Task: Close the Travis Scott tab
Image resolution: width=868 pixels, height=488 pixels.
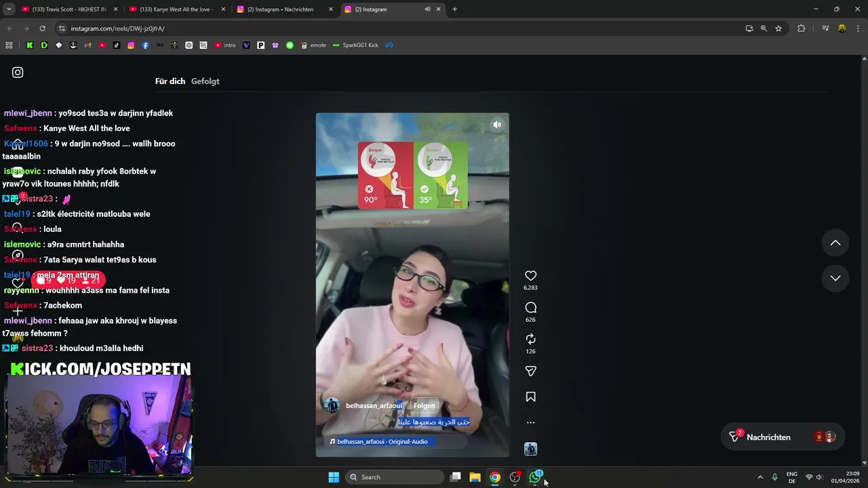Action: pos(115,9)
